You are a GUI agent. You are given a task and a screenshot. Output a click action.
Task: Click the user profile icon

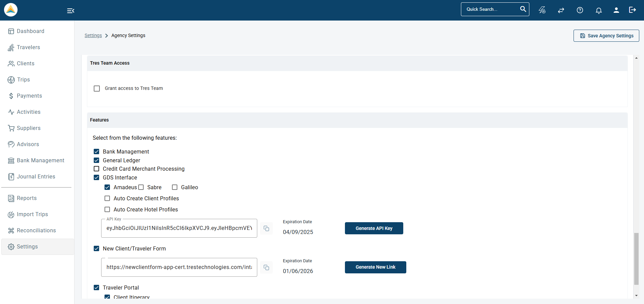(x=616, y=10)
